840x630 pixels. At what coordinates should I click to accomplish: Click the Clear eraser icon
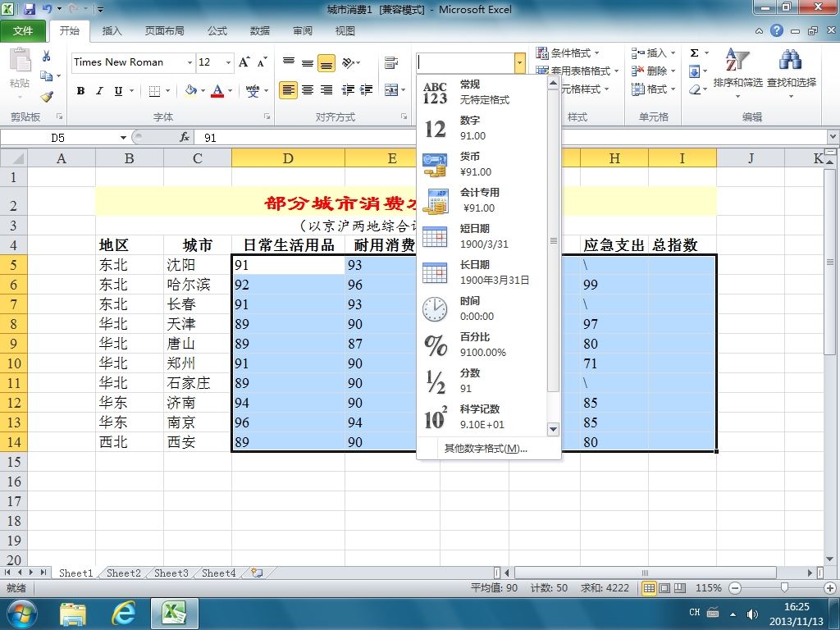click(695, 89)
